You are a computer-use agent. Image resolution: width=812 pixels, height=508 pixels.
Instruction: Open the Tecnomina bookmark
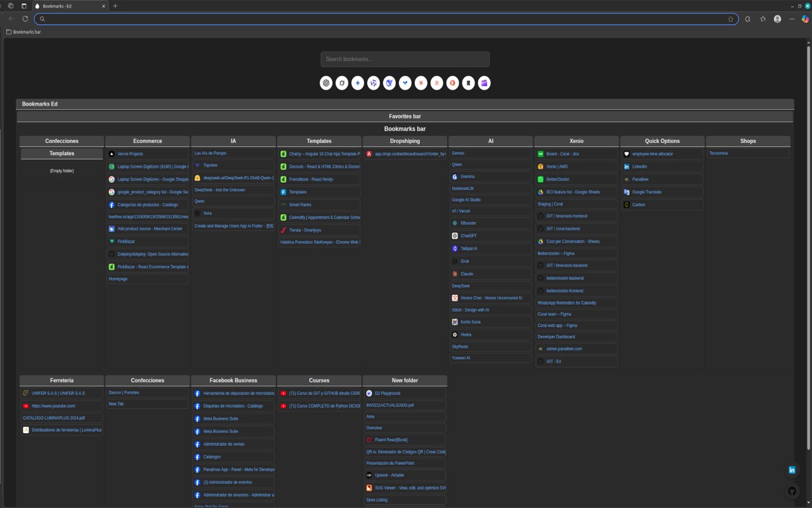pyautogui.click(x=748, y=153)
